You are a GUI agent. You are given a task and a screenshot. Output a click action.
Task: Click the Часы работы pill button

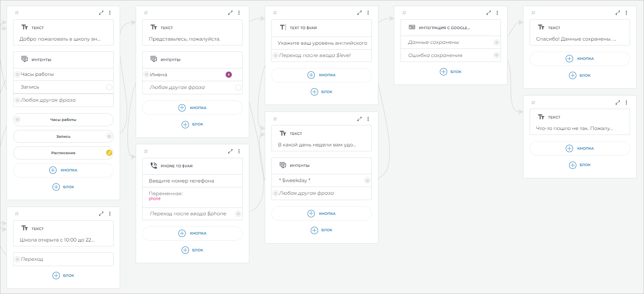click(x=63, y=120)
